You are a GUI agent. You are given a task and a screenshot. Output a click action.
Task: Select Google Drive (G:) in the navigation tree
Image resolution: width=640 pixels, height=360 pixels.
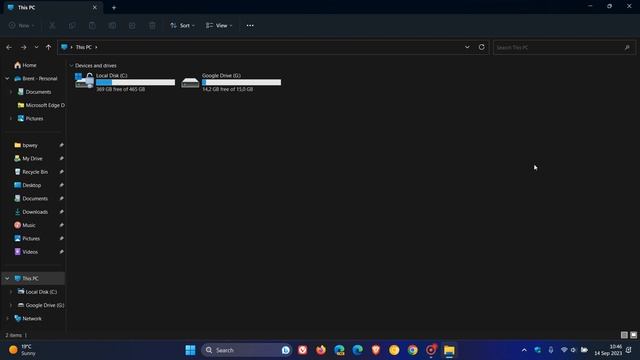click(x=41, y=305)
